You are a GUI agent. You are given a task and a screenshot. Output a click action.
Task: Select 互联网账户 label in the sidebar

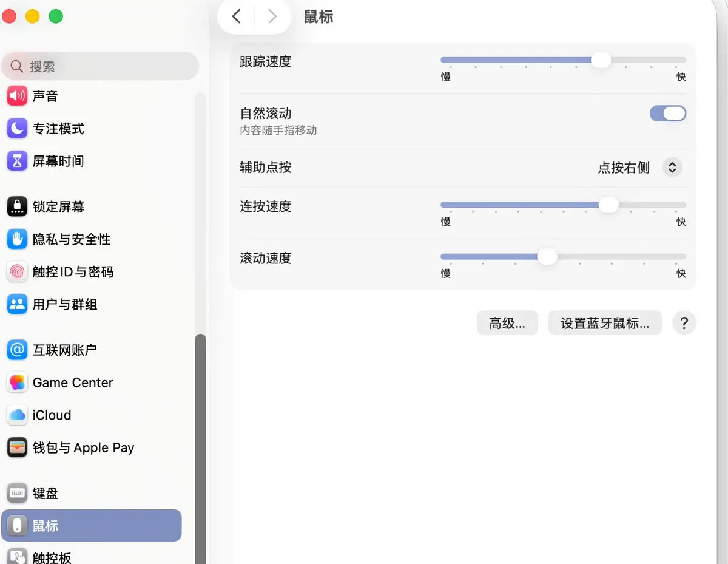[65, 350]
